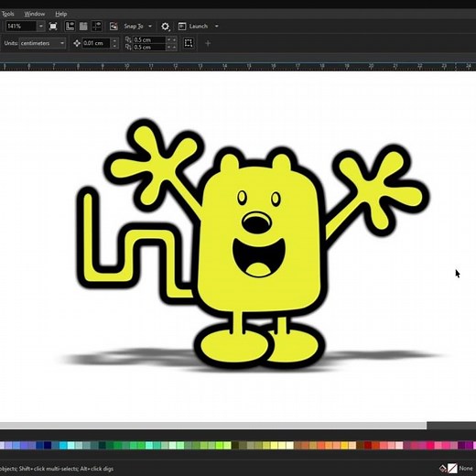The image size is (476, 476).
Task: Click the horizontal ruler bar
Action: click(x=238, y=66)
